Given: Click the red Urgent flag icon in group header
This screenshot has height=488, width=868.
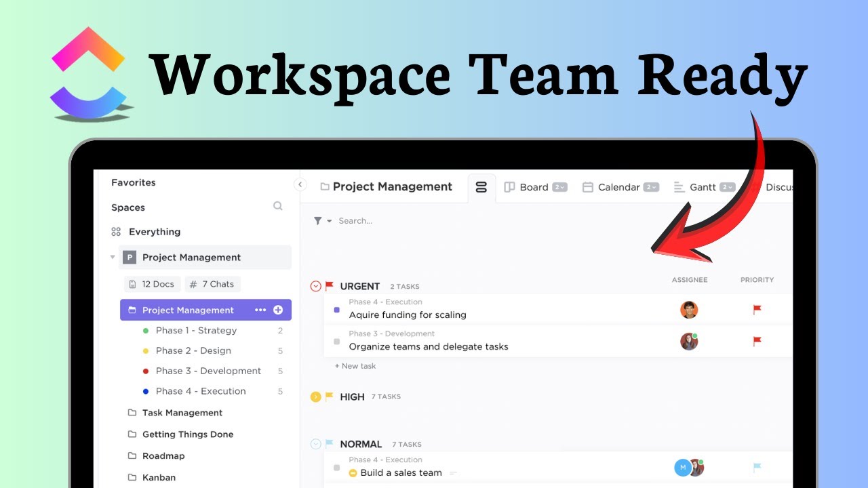Looking at the screenshot, I should 330,286.
